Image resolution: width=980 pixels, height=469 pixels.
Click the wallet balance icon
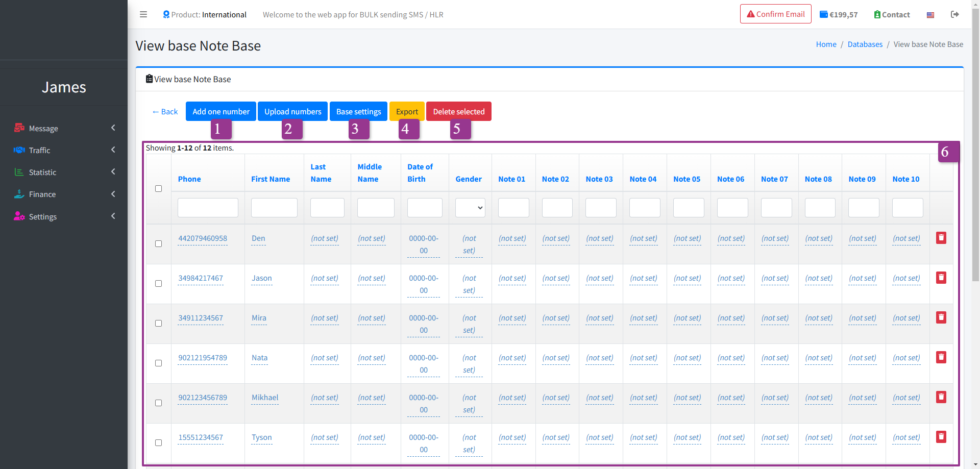click(823, 14)
